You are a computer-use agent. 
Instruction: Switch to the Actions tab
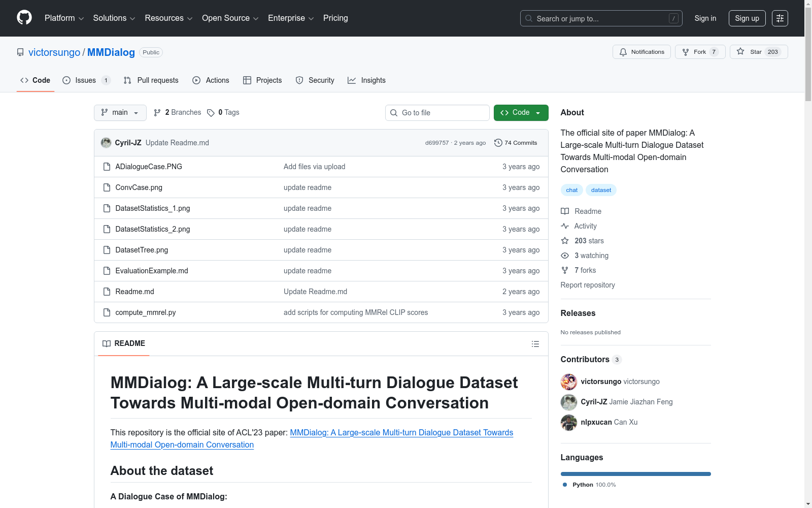click(211, 80)
